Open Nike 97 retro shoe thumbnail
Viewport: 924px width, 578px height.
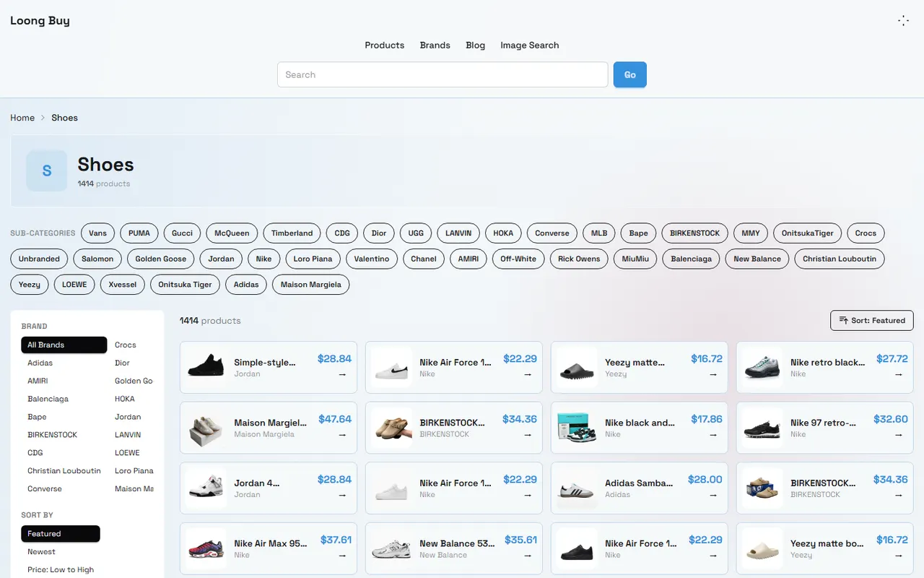click(x=762, y=428)
